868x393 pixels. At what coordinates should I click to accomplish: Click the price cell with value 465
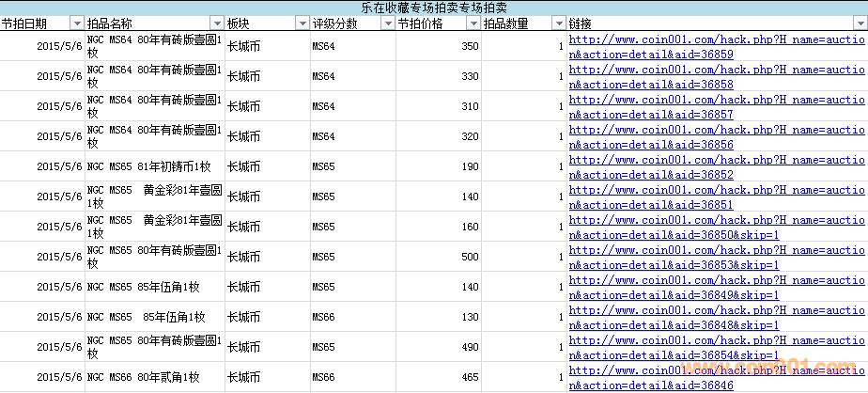click(439, 377)
